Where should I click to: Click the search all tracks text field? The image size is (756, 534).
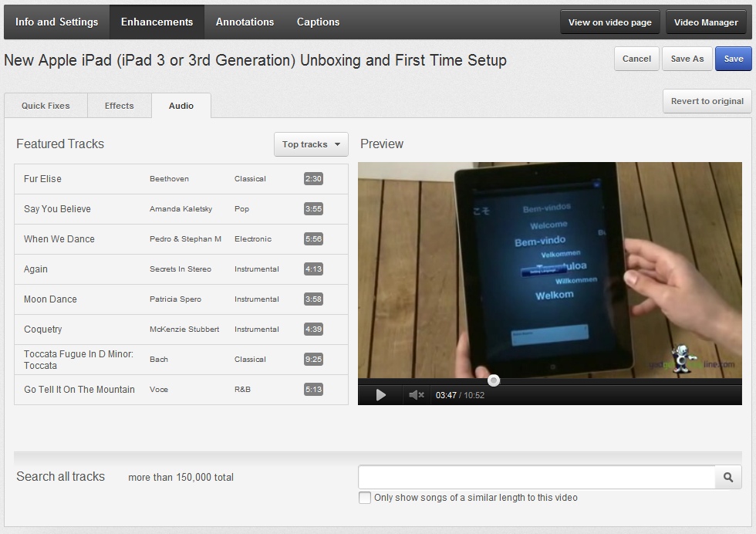coord(536,478)
